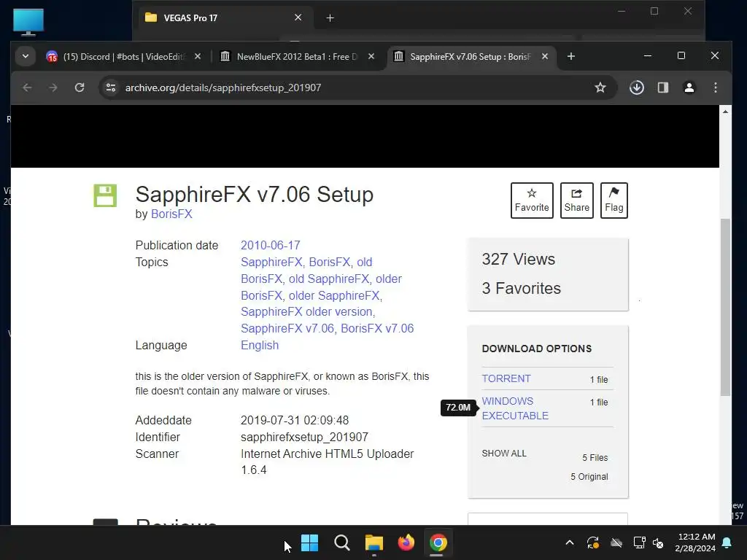
Task: Open Chrome profile icon
Action: tap(689, 87)
